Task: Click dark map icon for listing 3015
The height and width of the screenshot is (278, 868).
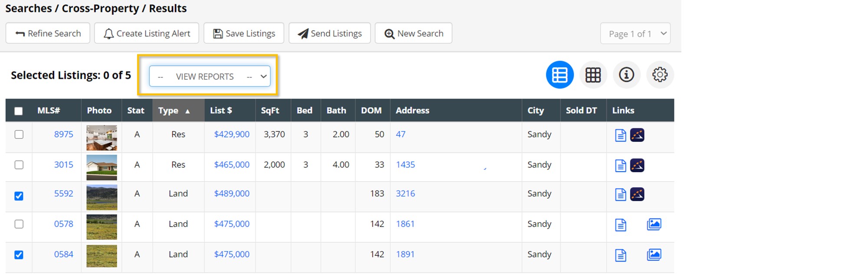Action: (x=637, y=165)
